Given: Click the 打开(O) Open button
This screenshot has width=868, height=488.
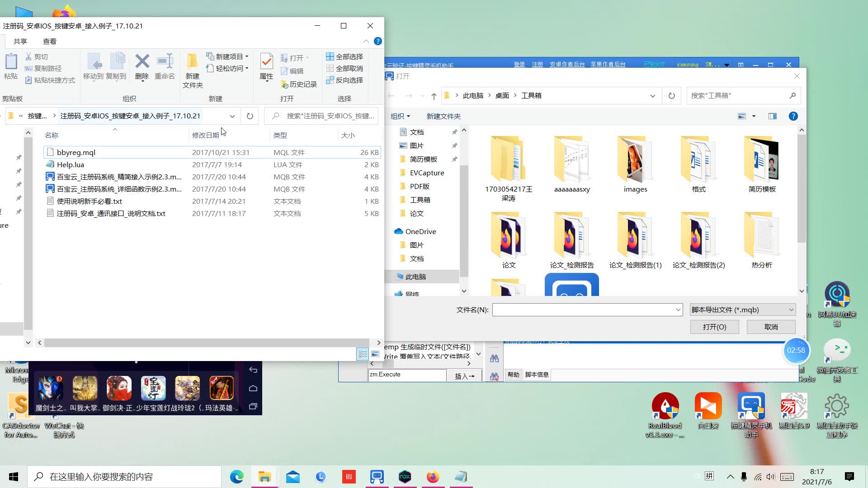Looking at the screenshot, I should 714,326.
